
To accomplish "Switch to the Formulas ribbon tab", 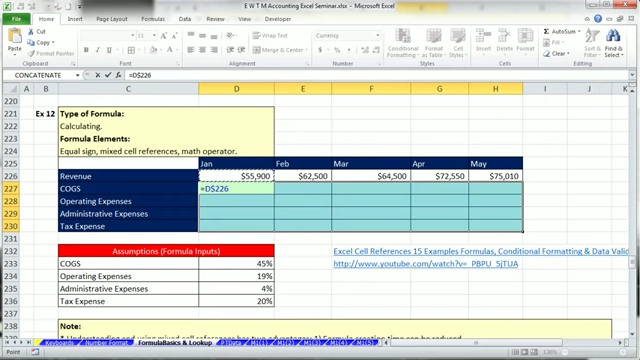I will click(153, 19).
